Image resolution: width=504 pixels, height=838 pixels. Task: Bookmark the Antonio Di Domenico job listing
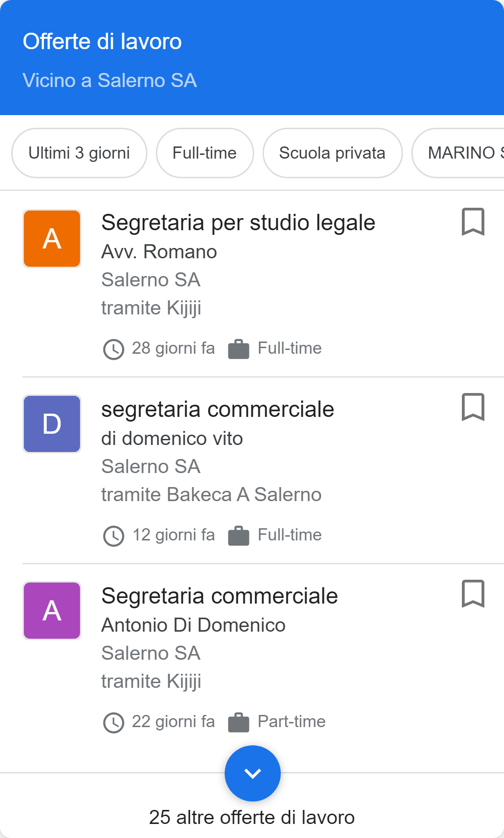tap(473, 594)
